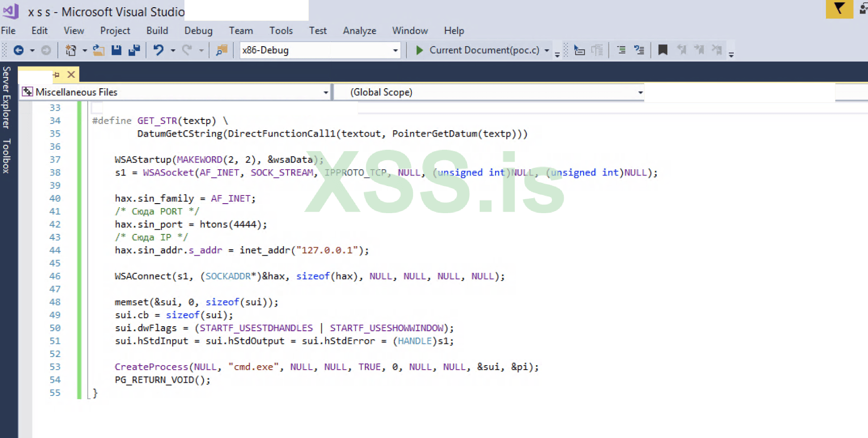The height and width of the screenshot is (438, 868).
Task: Open Find in Files from the toolbar
Action: (x=222, y=50)
